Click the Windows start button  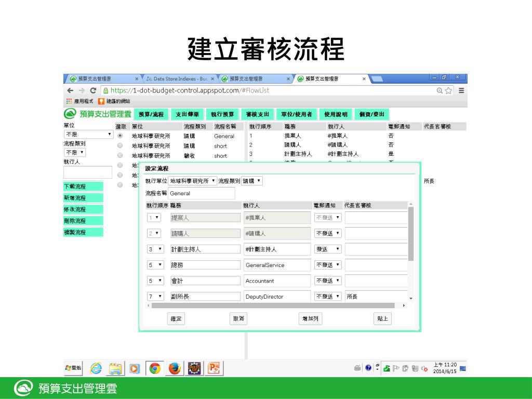73,368
